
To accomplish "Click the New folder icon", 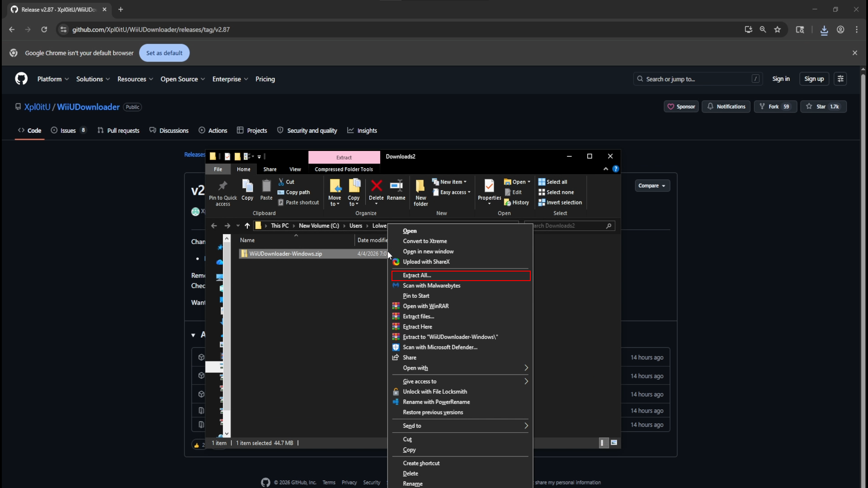I will click(x=420, y=186).
